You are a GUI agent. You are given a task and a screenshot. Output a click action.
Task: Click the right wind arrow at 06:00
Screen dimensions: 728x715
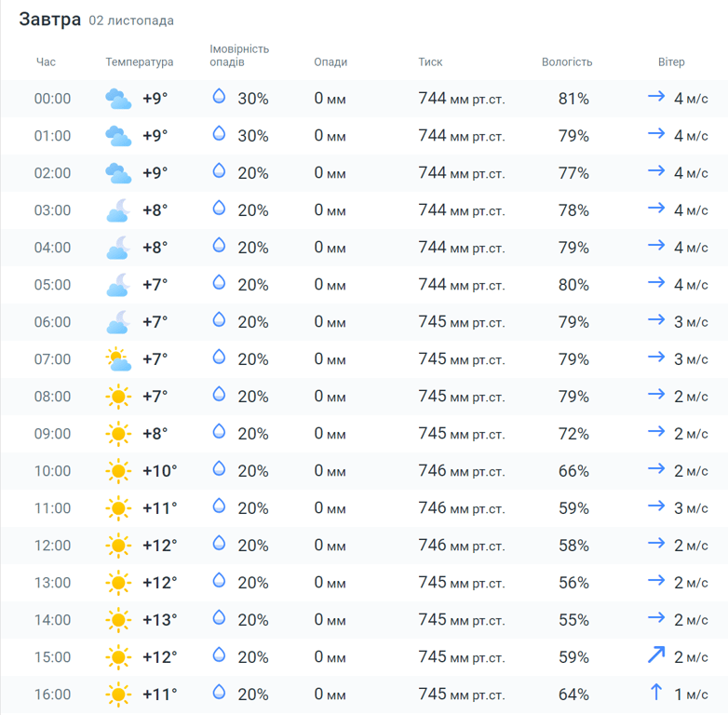coord(656,320)
